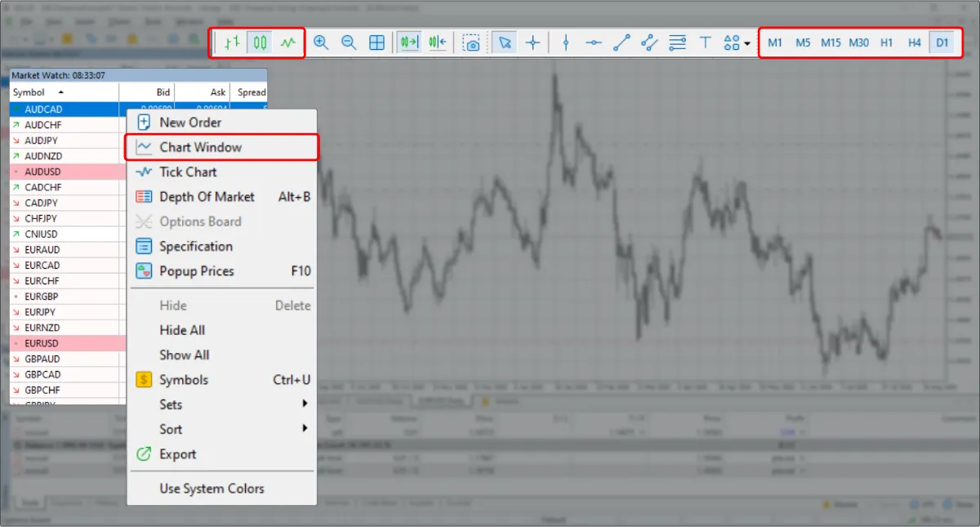Switch chart to bar chart mode

coord(232,42)
